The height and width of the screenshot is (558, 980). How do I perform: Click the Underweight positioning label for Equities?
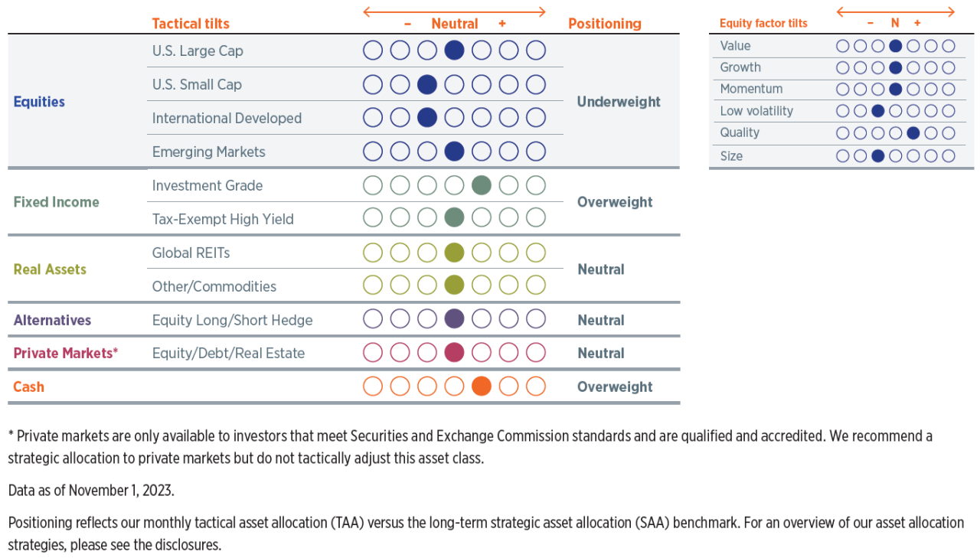[619, 102]
